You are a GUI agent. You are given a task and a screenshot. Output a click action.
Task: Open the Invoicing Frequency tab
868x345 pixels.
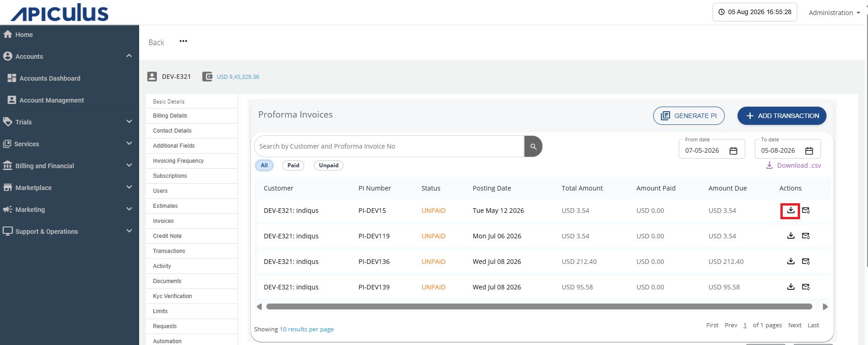click(192, 161)
